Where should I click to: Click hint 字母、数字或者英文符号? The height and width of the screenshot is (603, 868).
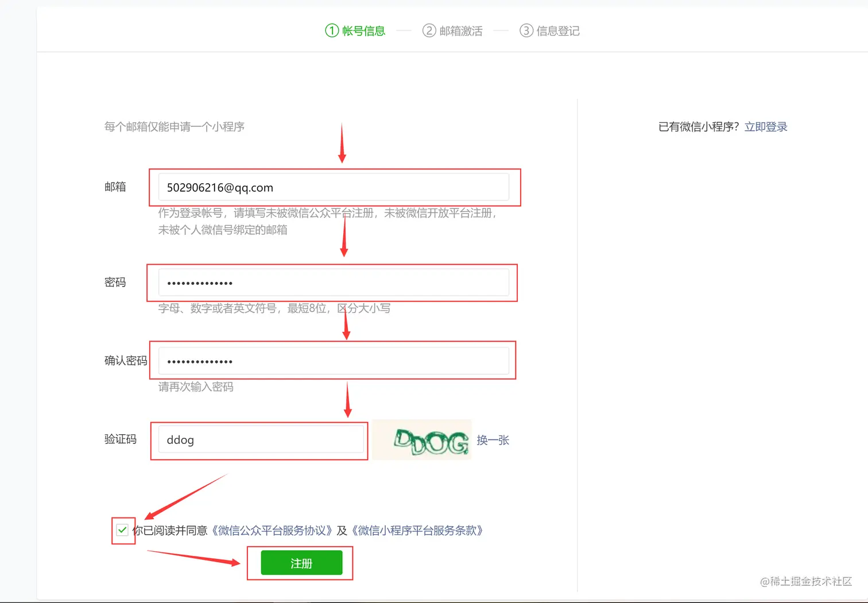click(218, 308)
